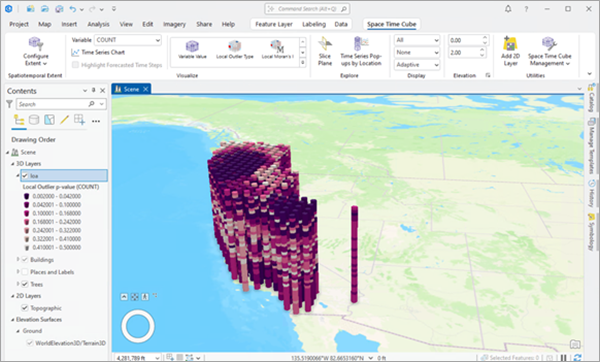Switch to Labeling tab
This screenshot has width=600, height=362.
[314, 24]
